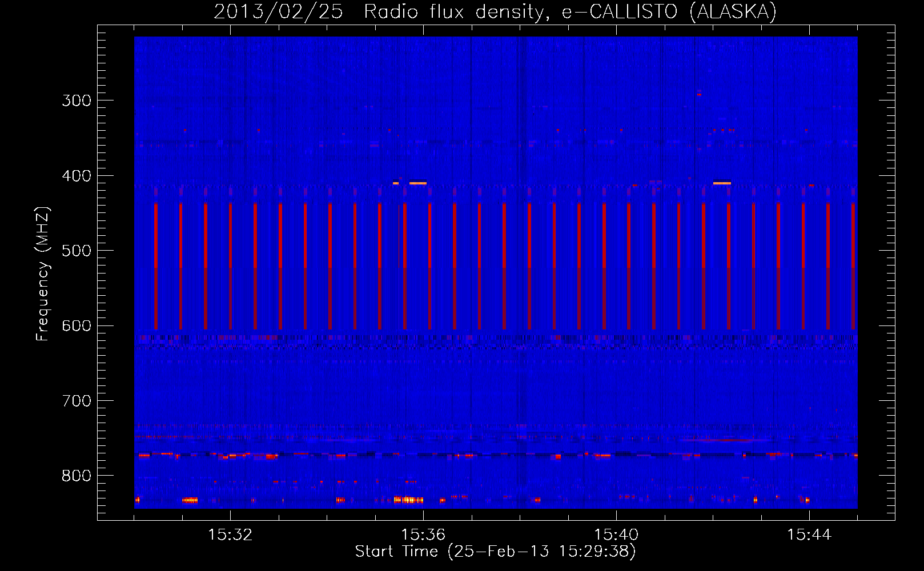Click the 15:32 time tick label
The height and width of the screenshot is (571, 924).
click(x=230, y=535)
